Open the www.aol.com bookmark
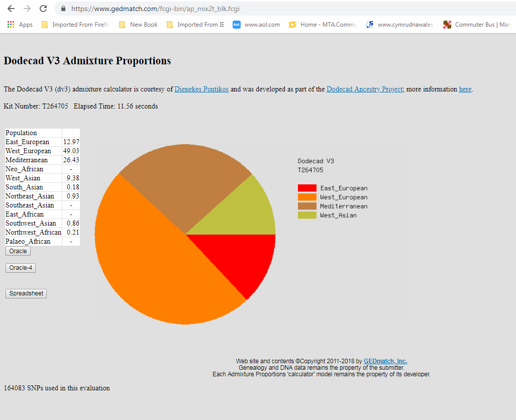The height and width of the screenshot is (420, 516). pos(256,25)
